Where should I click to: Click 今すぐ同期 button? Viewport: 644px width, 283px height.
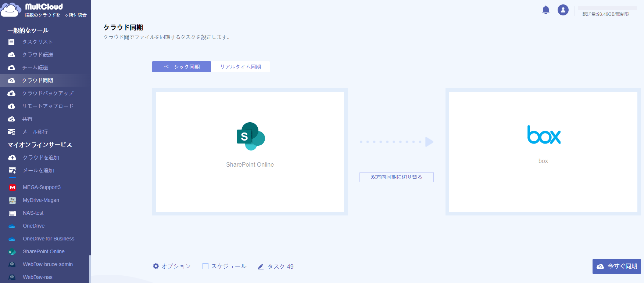[x=617, y=266]
